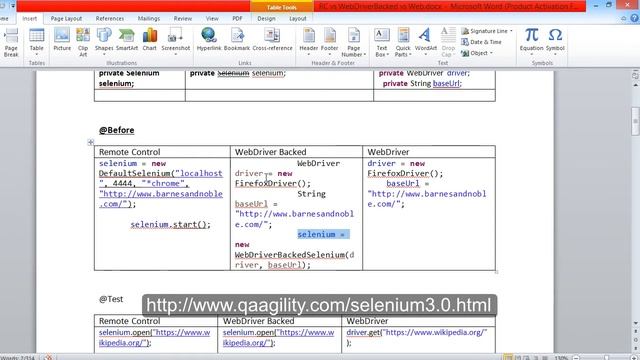
Task: Expand the Object dropdown arrow
Action: pyautogui.click(x=491, y=53)
